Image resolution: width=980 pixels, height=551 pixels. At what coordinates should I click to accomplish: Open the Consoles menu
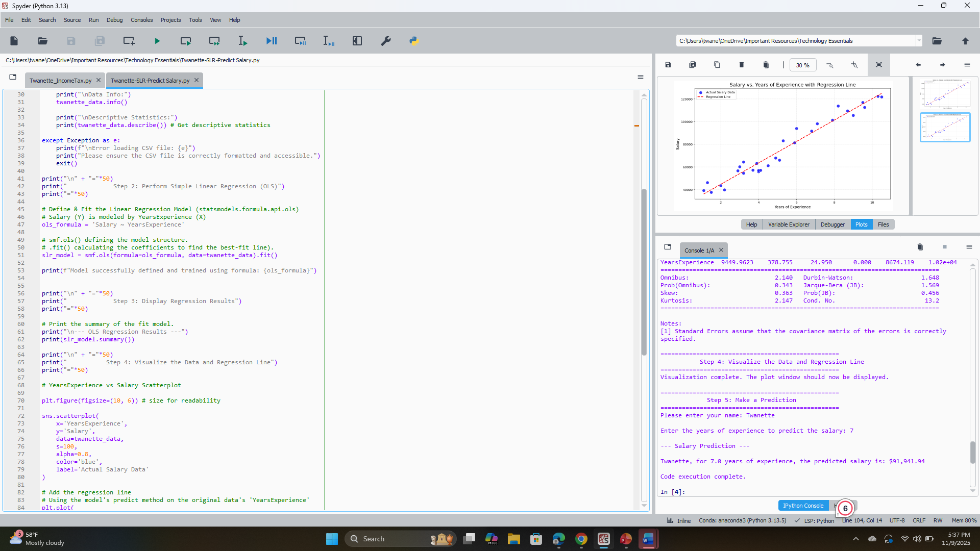(x=141, y=20)
